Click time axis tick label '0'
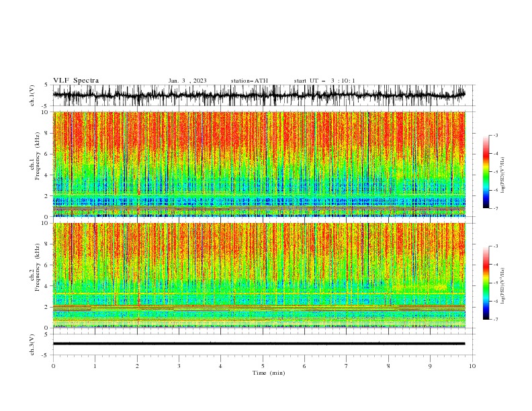The width and height of the screenshot is (532, 411). (53, 366)
